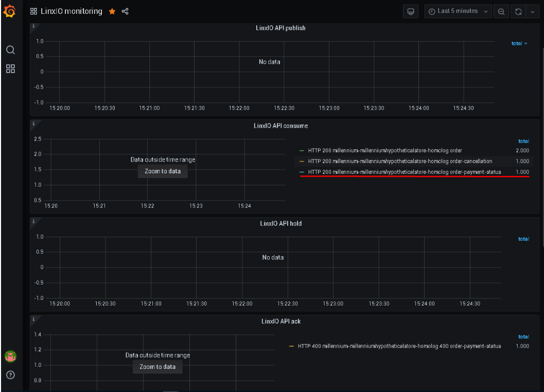The image size is (544, 392).
Task: Star the LinxIO monitoring dashboard
Action: pyautogui.click(x=112, y=11)
